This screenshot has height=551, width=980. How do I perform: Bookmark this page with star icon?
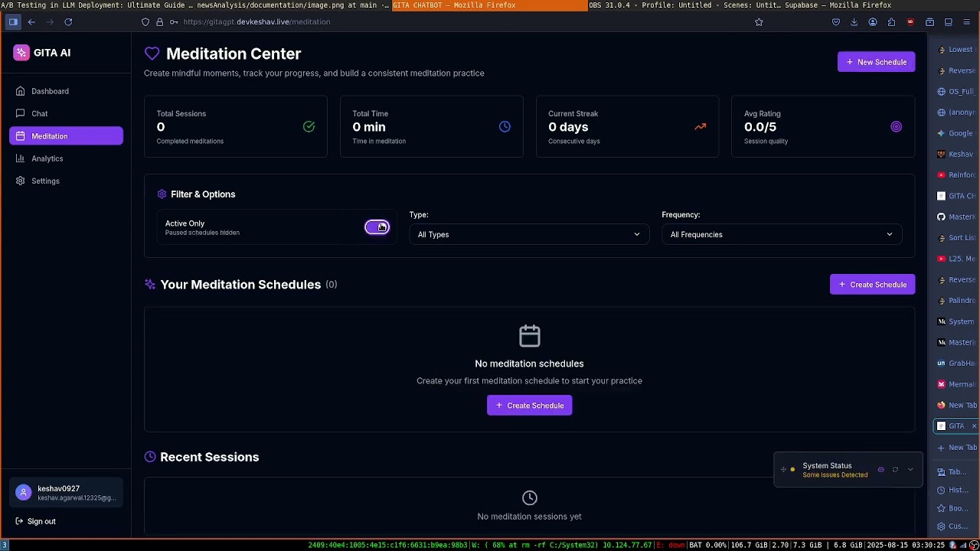click(759, 22)
